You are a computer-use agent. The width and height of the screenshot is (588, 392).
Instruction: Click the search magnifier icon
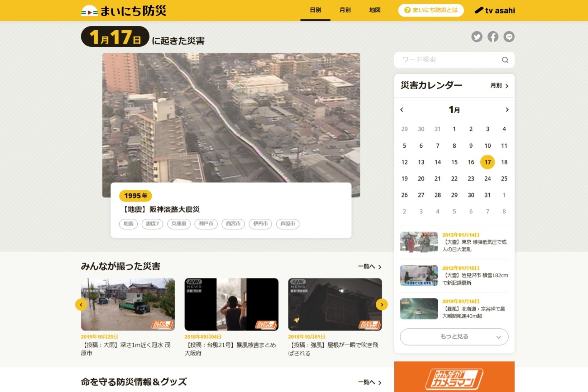[505, 60]
